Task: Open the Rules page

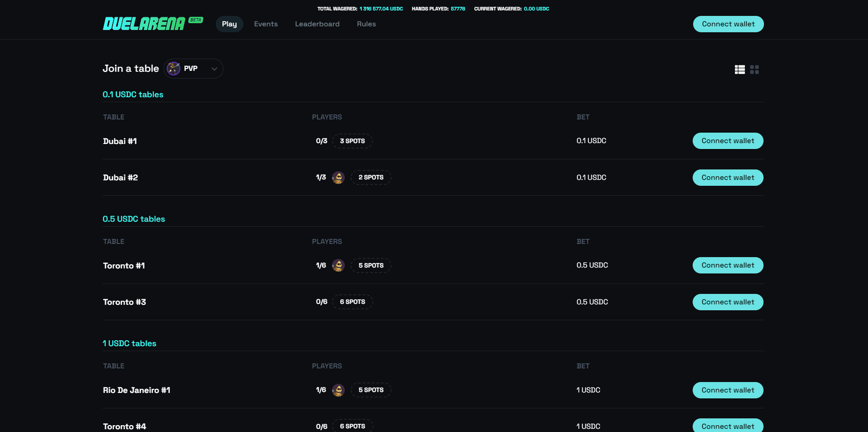Action: tap(366, 24)
